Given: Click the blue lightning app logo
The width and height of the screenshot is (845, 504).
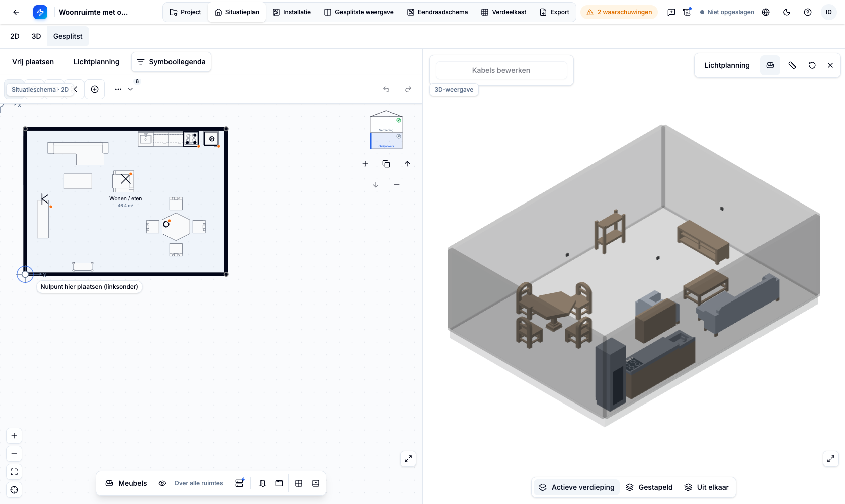Looking at the screenshot, I should 40,12.
